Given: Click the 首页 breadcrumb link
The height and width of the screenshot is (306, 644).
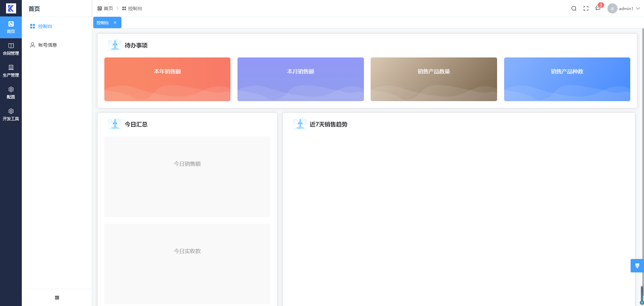Looking at the screenshot, I should 105,8.
